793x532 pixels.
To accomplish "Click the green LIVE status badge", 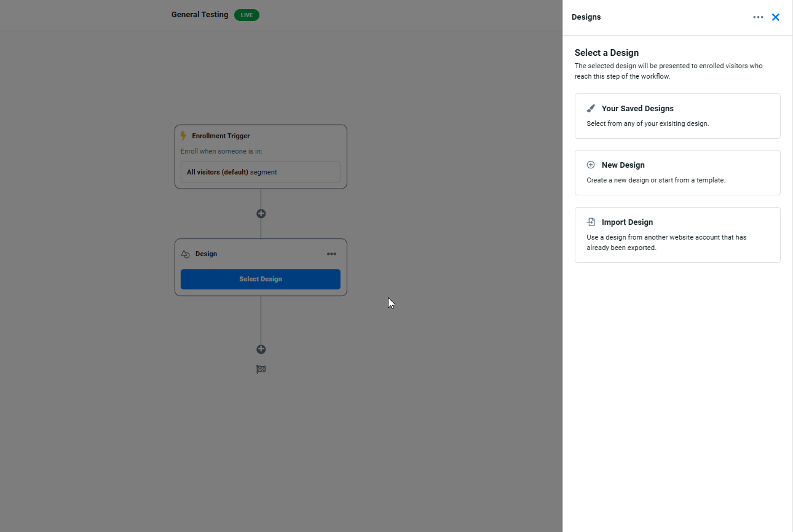I will pyautogui.click(x=247, y=15).
